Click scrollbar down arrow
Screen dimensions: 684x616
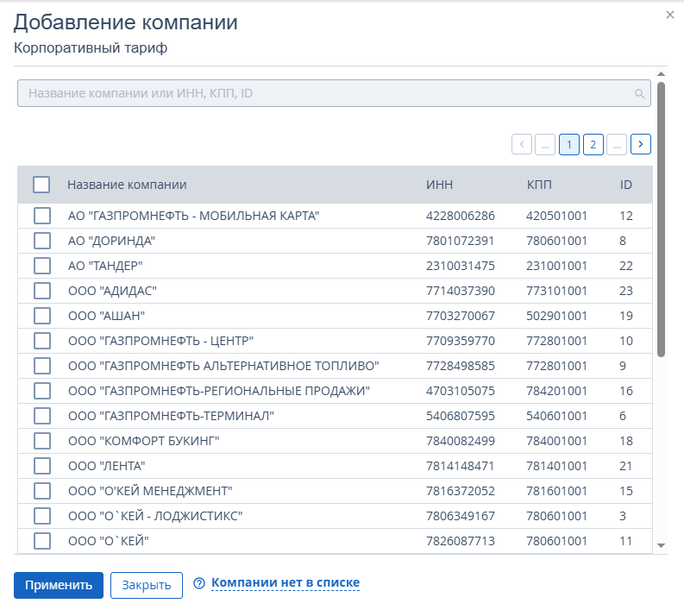pyautogui.click(x=662, y=545)
